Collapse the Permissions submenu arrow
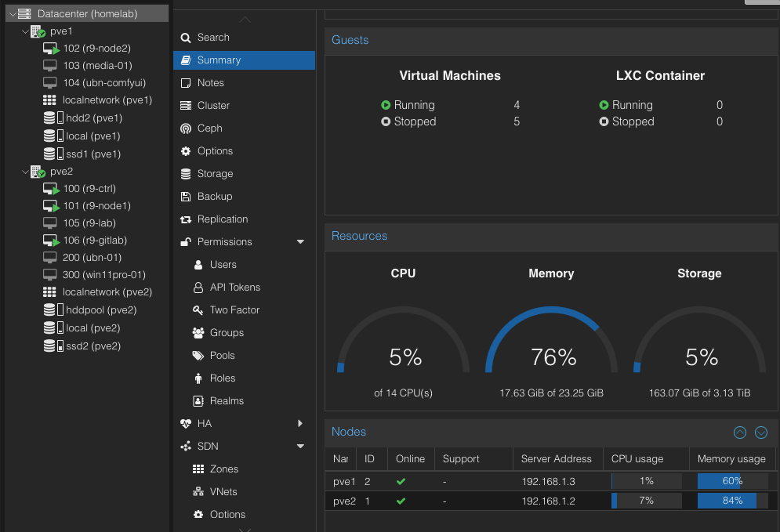Viewport: 780px width, 532px height. tap(300, 242)
